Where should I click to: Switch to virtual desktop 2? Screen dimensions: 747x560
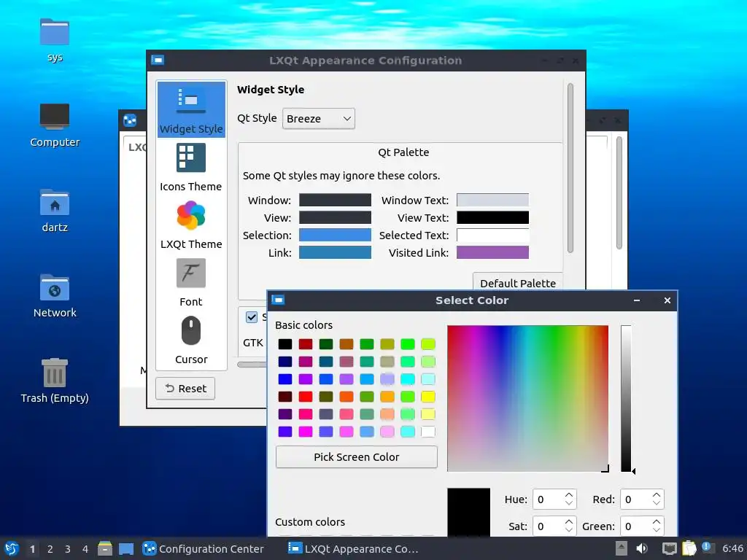(x=50, y=549)
